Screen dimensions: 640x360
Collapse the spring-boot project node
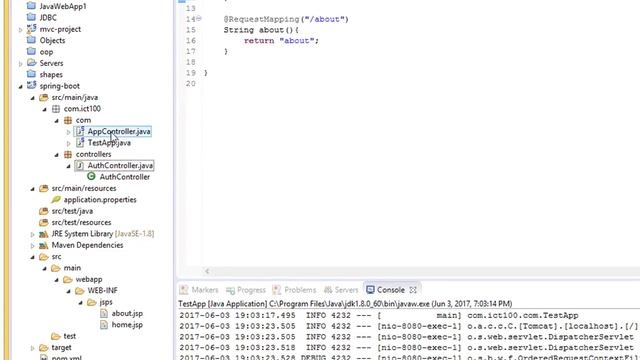pos(20,86)
